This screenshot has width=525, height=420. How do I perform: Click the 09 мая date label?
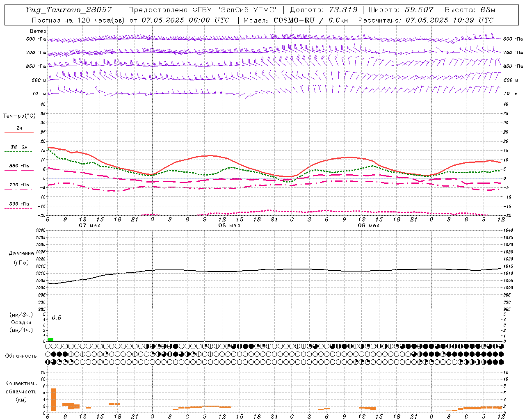point(369,226)
